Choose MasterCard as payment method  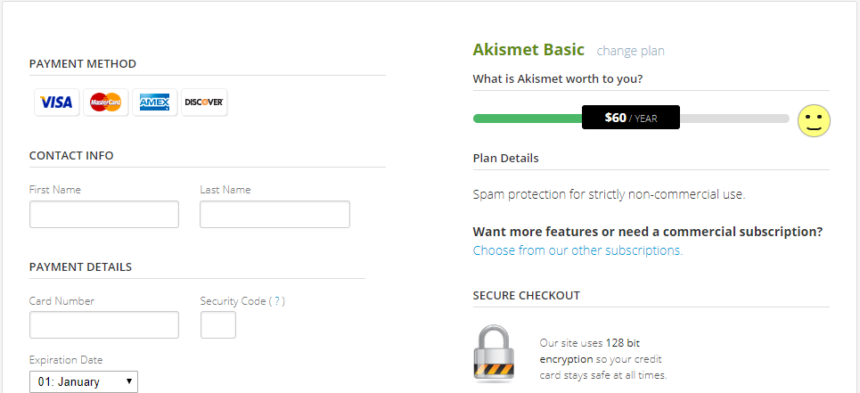pyautogui.click(x=106, y=102)
